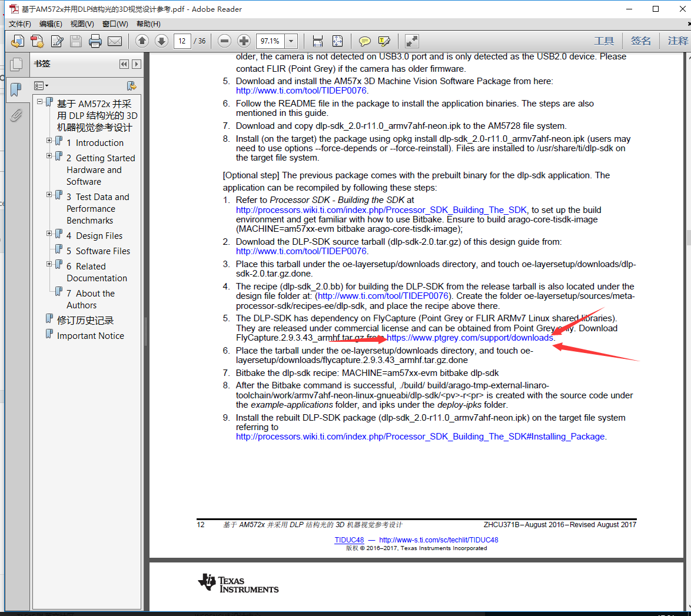Expand the 6 Related Documentation bookmark

tap(49, 264)
